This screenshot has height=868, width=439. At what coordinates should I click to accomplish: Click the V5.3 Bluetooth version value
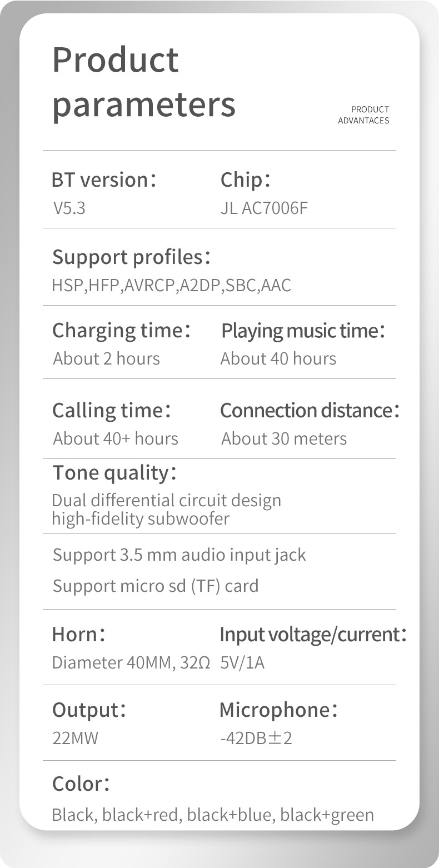click(x=69, y=208)
